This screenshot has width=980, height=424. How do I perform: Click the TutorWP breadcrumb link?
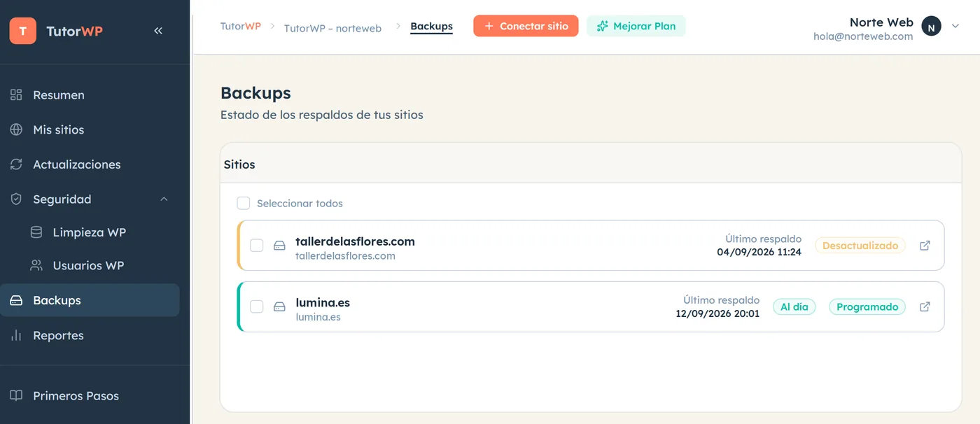[241, 26]
